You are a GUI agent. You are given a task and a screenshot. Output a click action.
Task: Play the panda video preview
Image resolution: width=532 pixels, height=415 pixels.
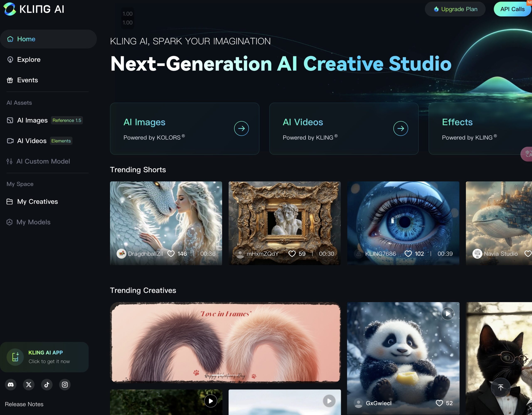(448, 314)
